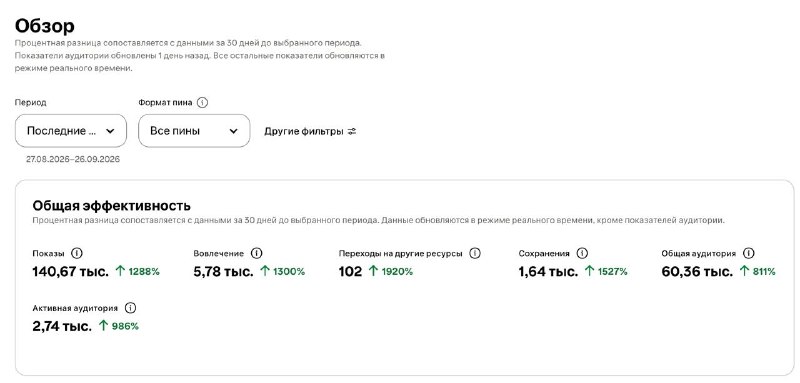The image size is (800, 383).
Task: Select the Показы metric 140,67 тыс.
Action: point(70,271)
